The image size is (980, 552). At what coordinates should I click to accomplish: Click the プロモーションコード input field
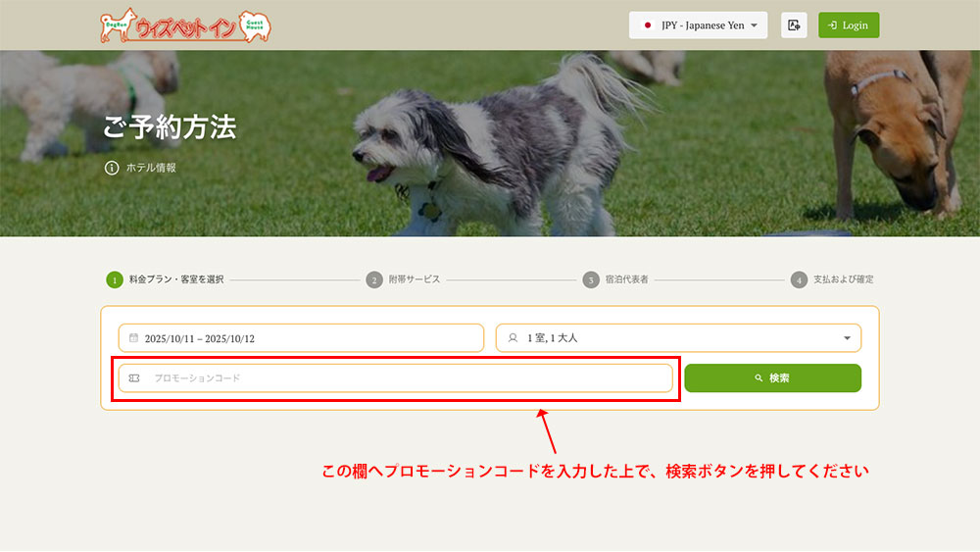pyautogui.click(x=396, y=378)
